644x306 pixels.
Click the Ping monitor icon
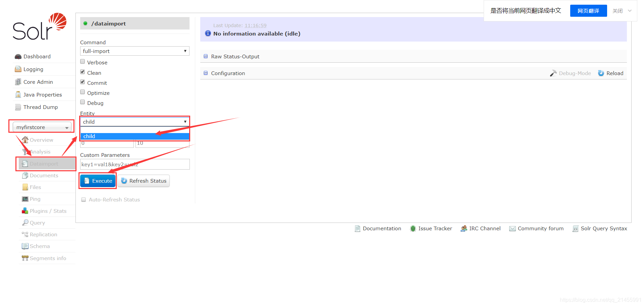[x=25, y=199]
